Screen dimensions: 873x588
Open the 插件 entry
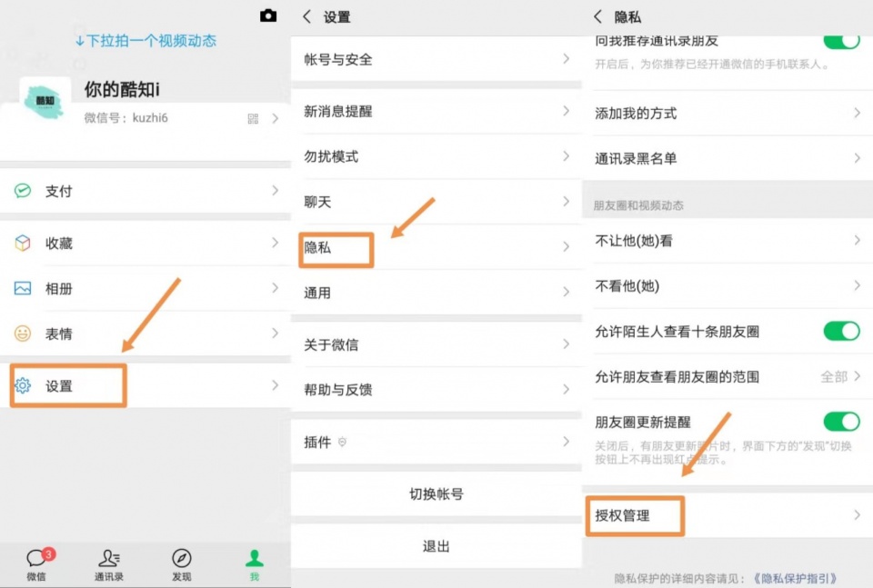coord(436,442)
